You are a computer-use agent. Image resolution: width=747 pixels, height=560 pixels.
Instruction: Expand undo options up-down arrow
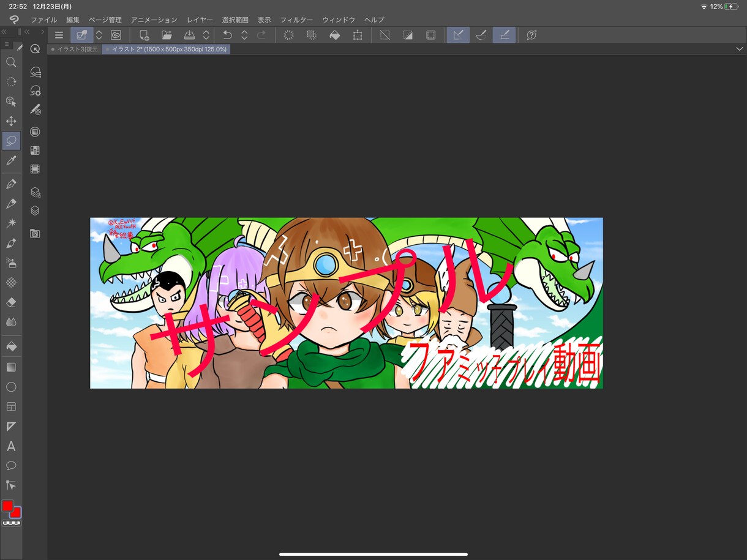(244, 35)
